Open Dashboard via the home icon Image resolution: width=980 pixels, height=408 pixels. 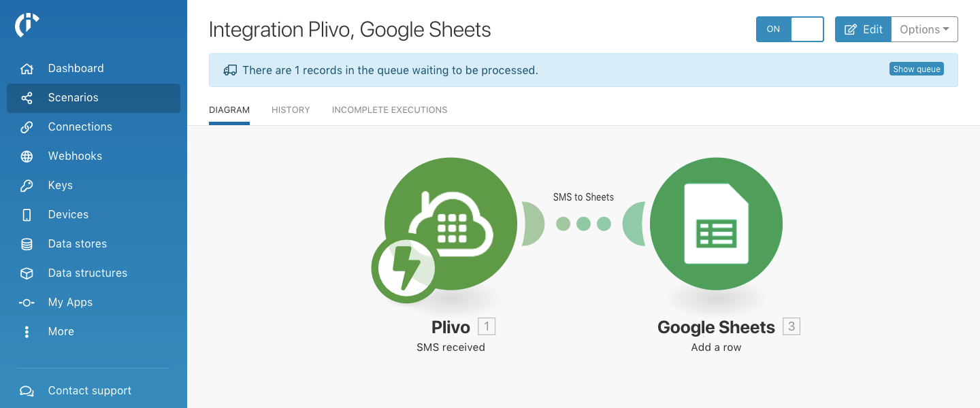coord(27,69)
